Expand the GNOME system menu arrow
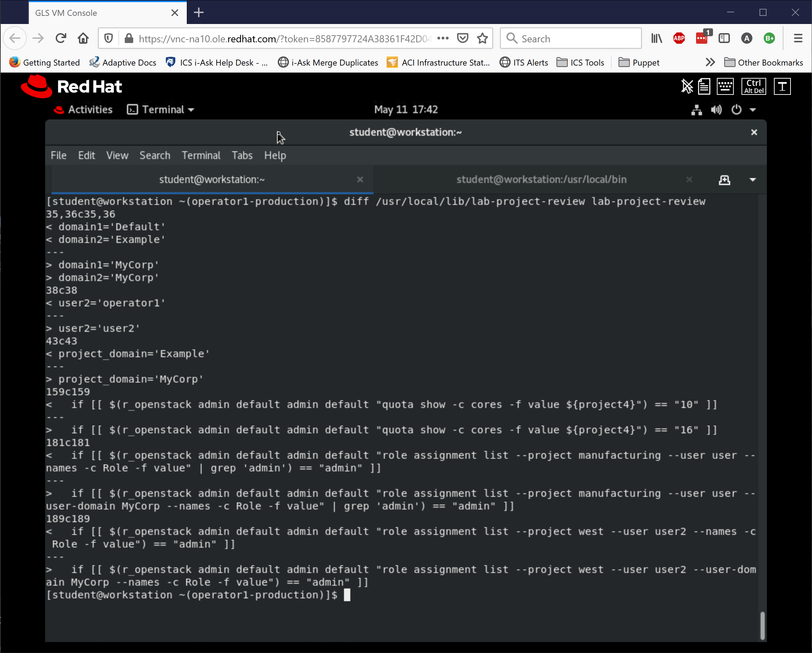812x653 pixels. [753, 110]
